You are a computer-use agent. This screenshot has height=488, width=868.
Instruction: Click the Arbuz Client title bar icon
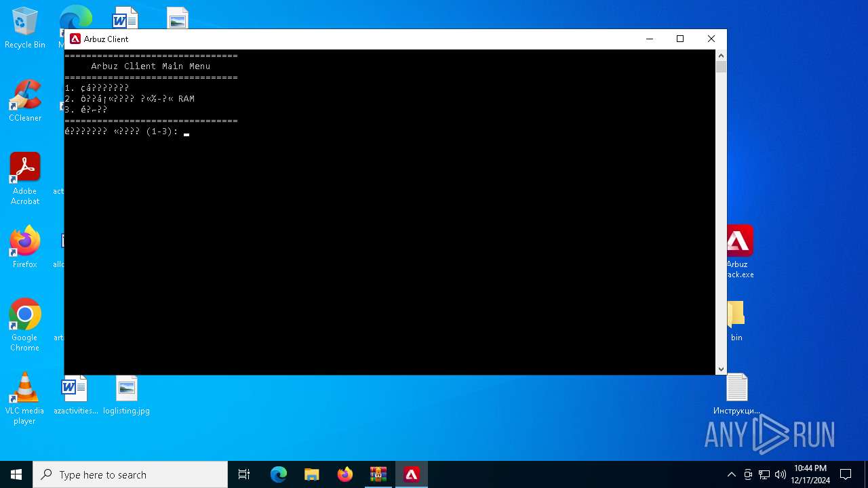pyautogui.click(x=75, y=39)
